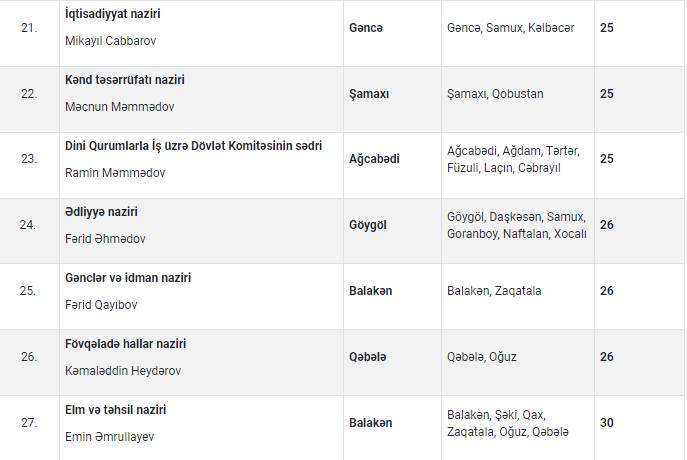The height and width of the screenshot is (460, 687).
Task: Click the "İqtisadiyyat naziri" position title
Action: 112,14
